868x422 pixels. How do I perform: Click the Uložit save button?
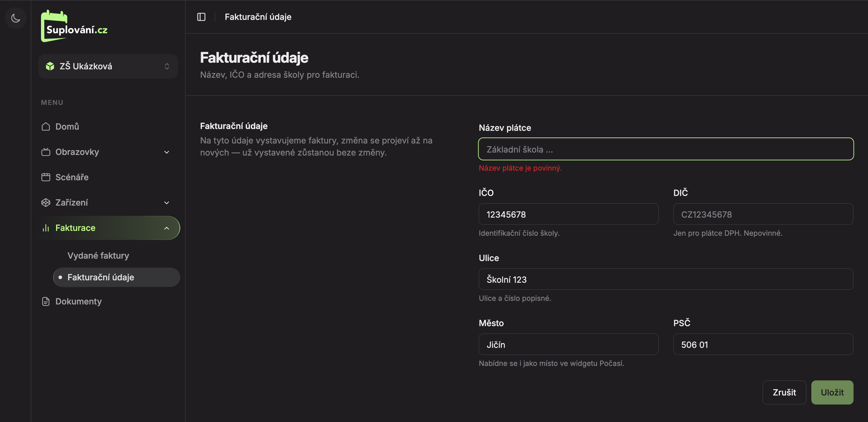tap(832, 392)
